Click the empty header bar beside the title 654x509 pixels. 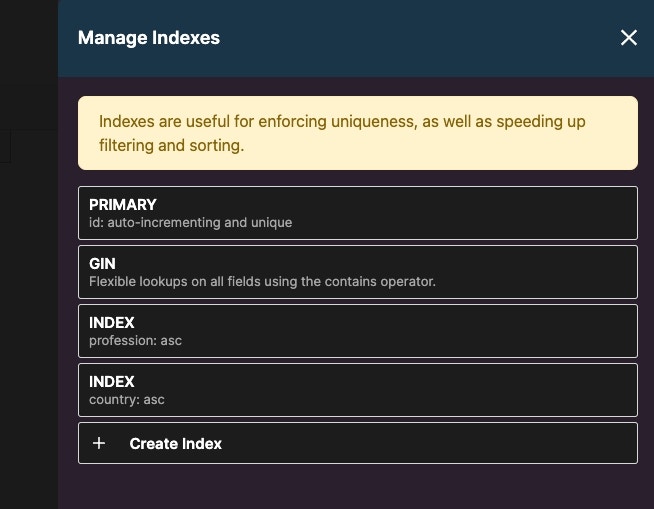coord(420,38)
